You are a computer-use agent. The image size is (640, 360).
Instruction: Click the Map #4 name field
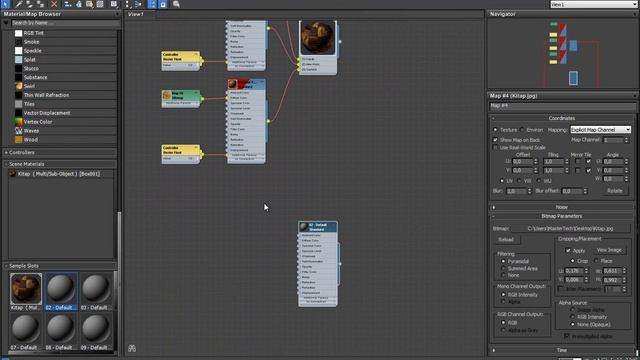[562, 106]
